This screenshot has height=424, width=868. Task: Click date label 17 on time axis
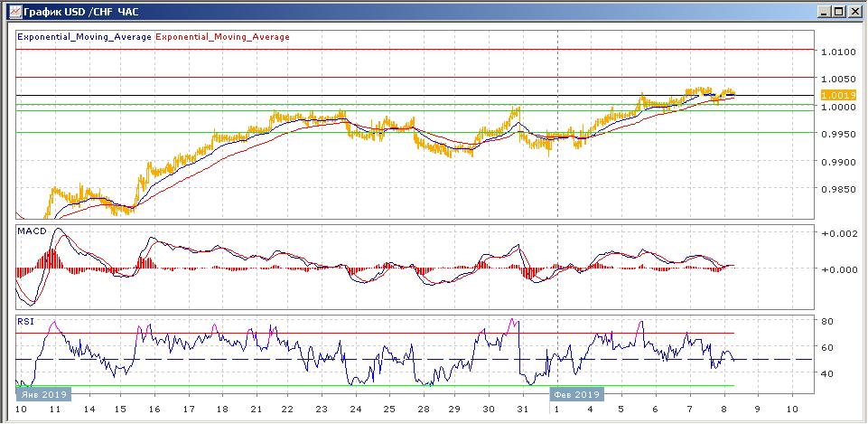(189, 409)
